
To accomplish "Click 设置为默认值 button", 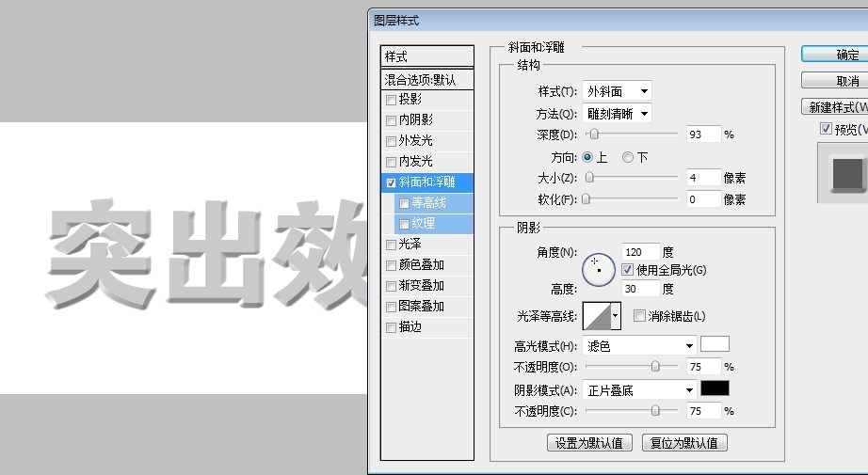I will point(589,443).
